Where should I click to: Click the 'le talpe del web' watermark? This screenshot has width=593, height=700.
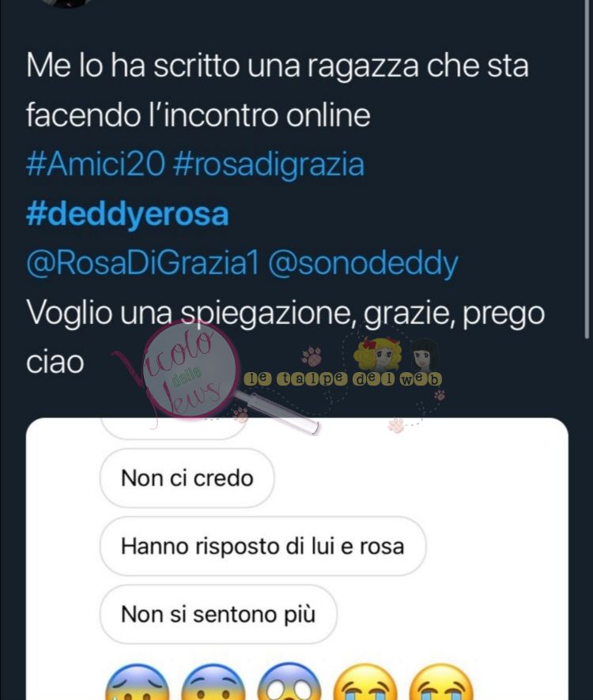pos(342,379)
